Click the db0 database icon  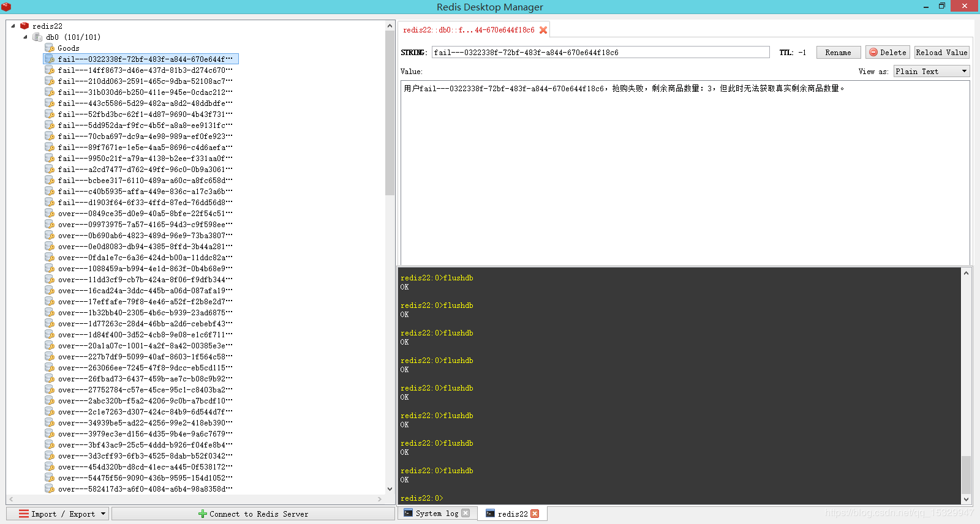click(37, 37)
